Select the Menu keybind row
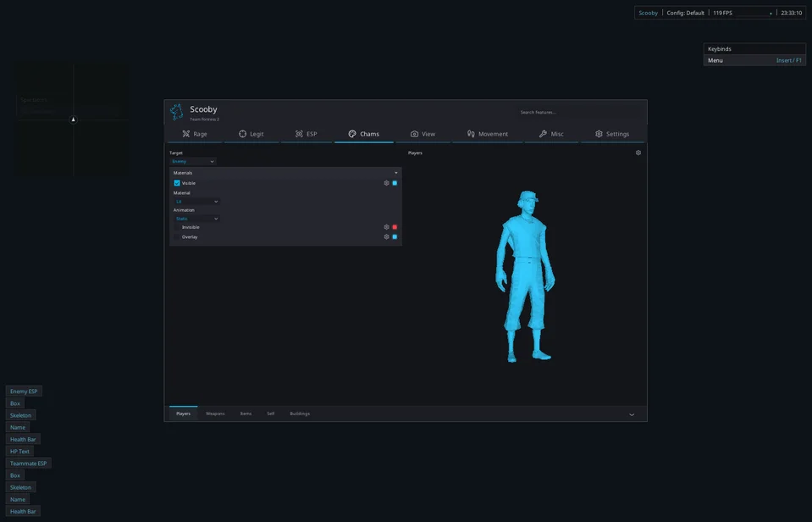The width and height of the screenshot is (812, 522). coord(754,60)
